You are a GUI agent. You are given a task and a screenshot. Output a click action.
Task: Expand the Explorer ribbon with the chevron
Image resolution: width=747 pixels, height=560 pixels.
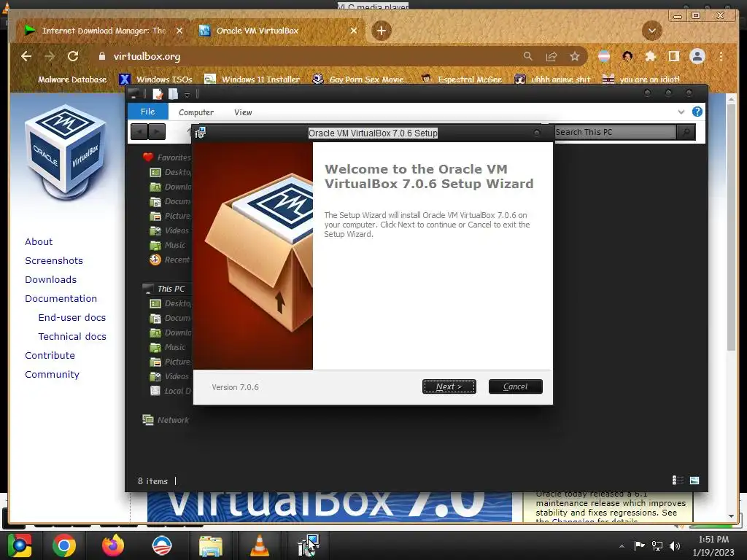pyautogui.click(x=681, y=112)
